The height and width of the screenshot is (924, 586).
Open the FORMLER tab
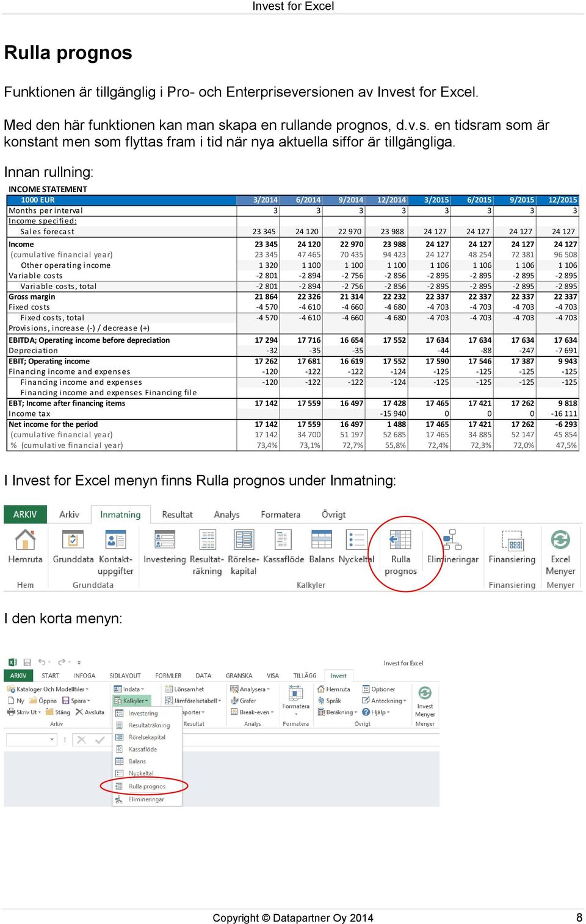point(168,676)
